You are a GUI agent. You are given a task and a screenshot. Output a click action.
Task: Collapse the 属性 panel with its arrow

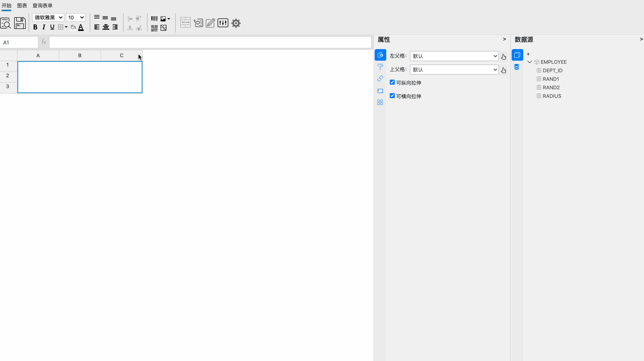[x=504, y=39]
